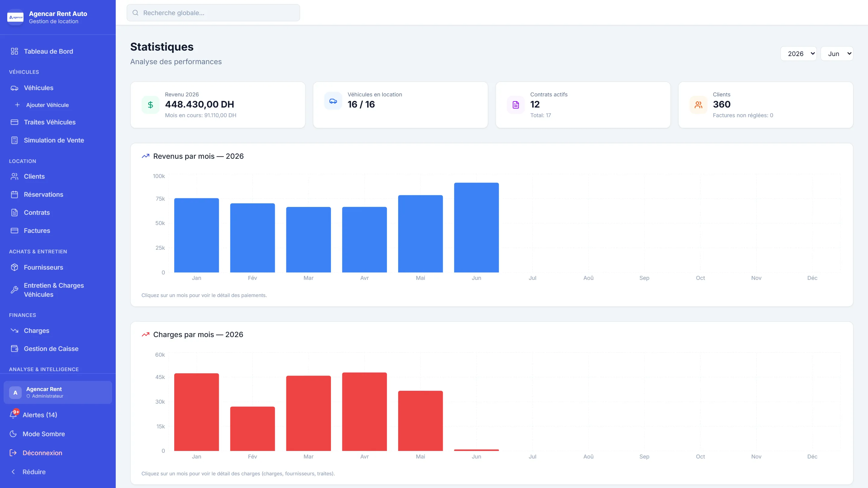
Task: Select the red Mai charges bar
Action: [x=420, y=421]
